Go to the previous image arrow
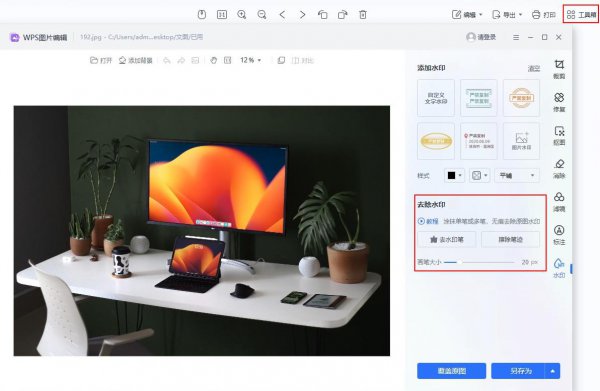The height and width of the screenshot is (391, 600). point(282,15)
